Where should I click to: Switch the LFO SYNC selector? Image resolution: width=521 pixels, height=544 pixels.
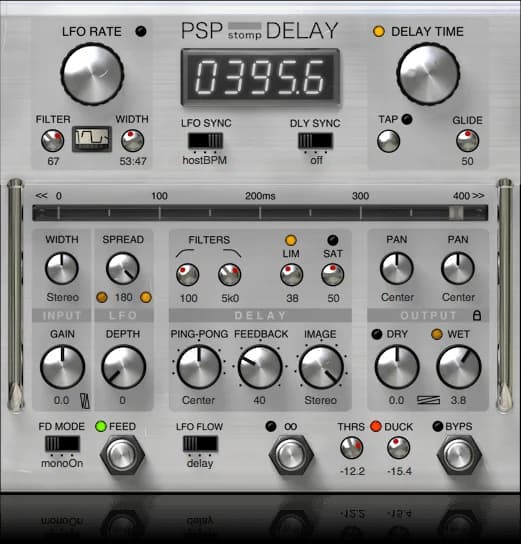[205, 141]
